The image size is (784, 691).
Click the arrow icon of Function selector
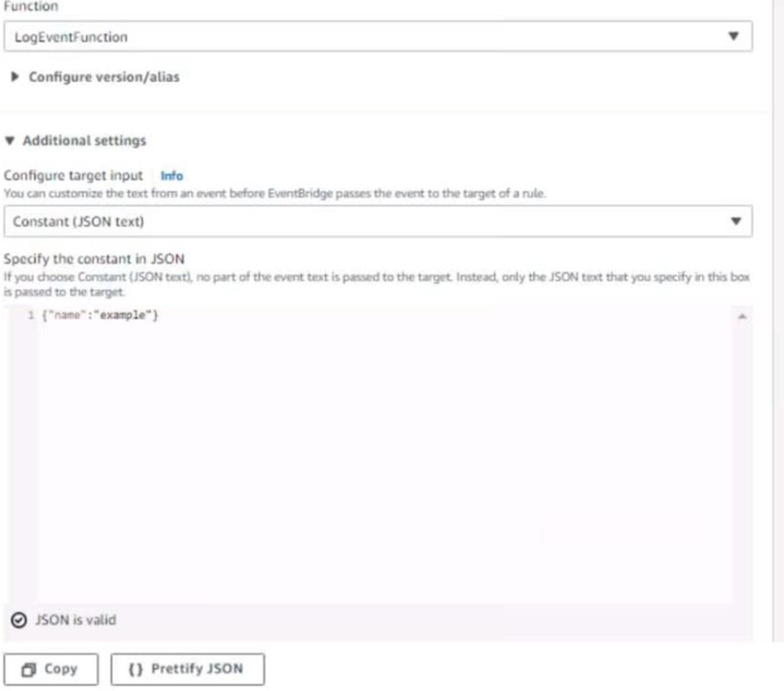coord(733,36)
